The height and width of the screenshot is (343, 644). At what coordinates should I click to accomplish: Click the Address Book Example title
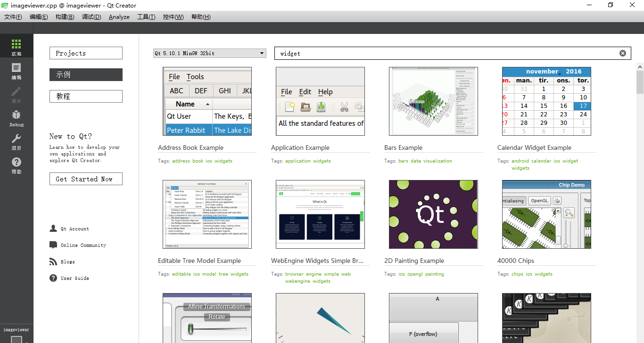pyautogui.click(x=191, y=148)
